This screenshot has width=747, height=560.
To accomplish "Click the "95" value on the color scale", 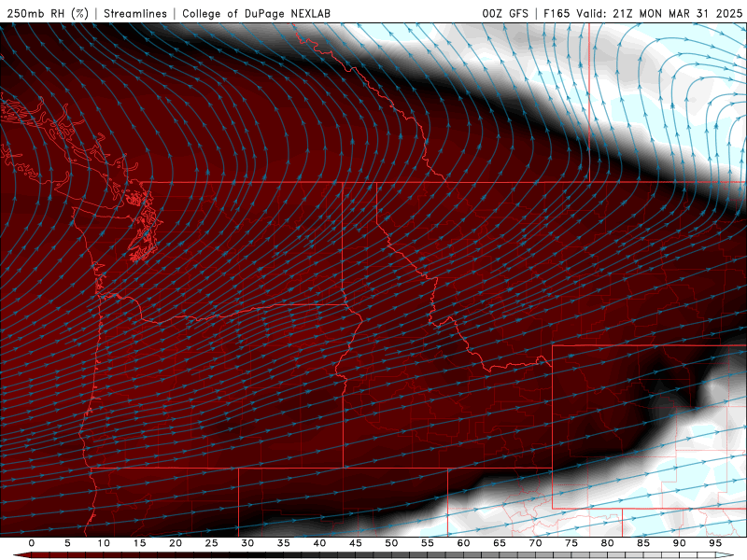I will [x=715, y=543].
